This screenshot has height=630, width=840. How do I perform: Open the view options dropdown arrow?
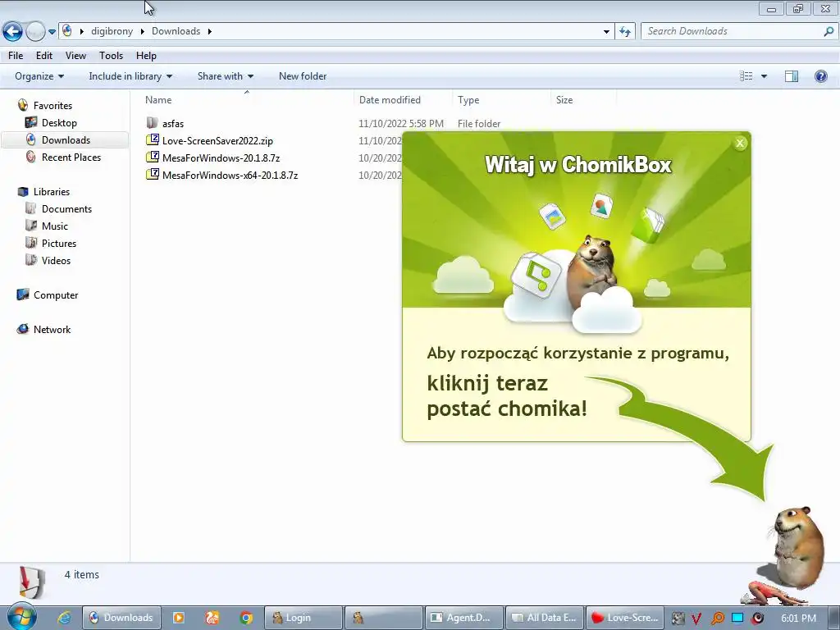764,76
